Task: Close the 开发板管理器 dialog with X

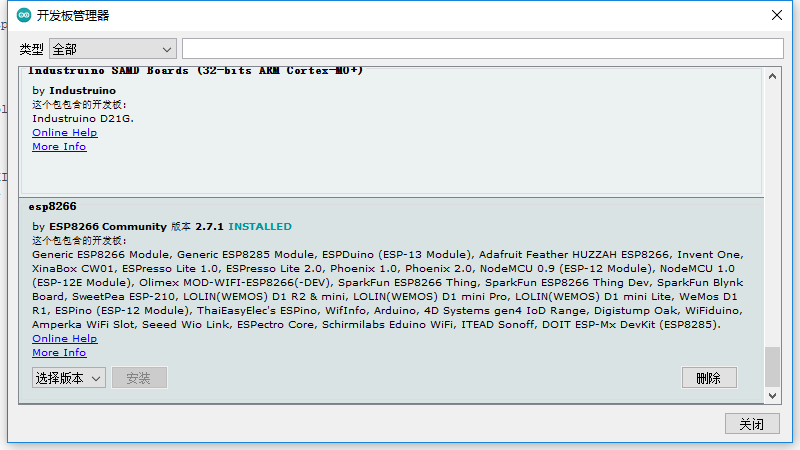Action: click(x=777, y=15)
